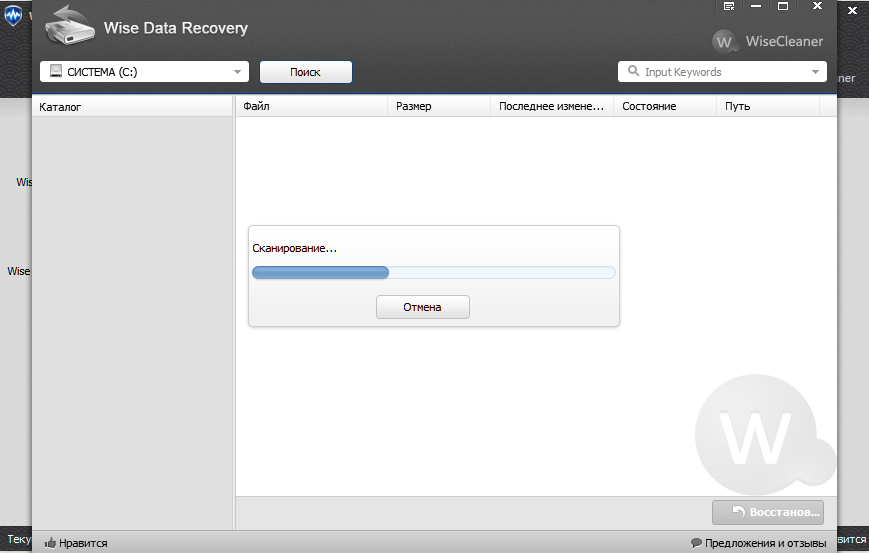869x553 pixels.
Task: Click the speech bubble feedback icon
Action: pyautogui.click(x=696, y=542)
